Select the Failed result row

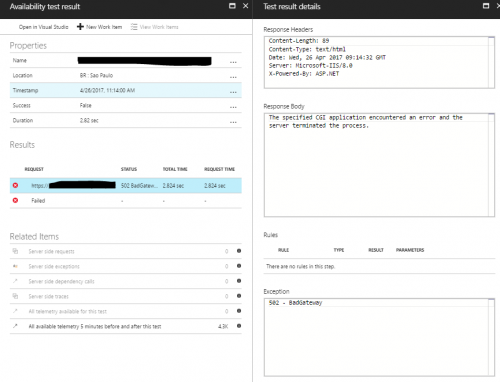[x=126, y=200]
